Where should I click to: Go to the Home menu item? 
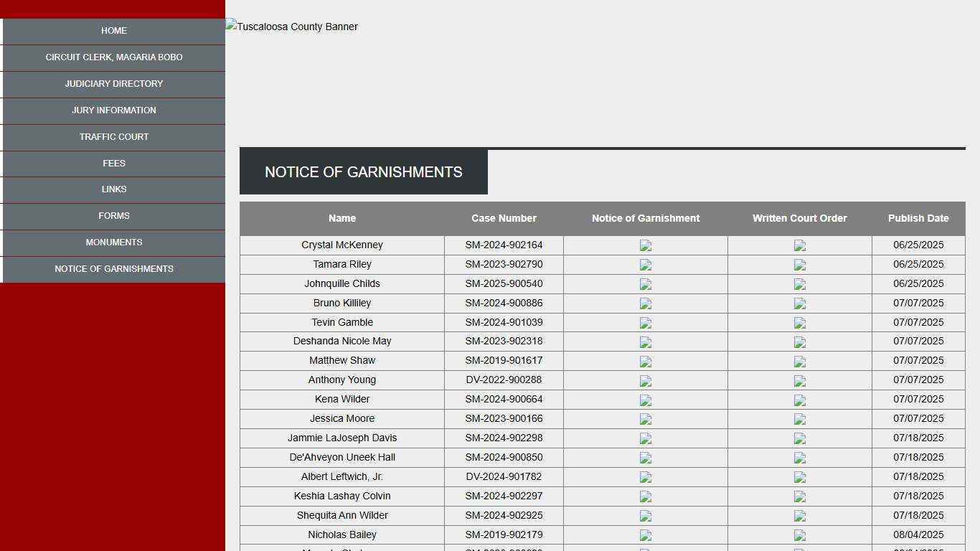pos(114,31)
